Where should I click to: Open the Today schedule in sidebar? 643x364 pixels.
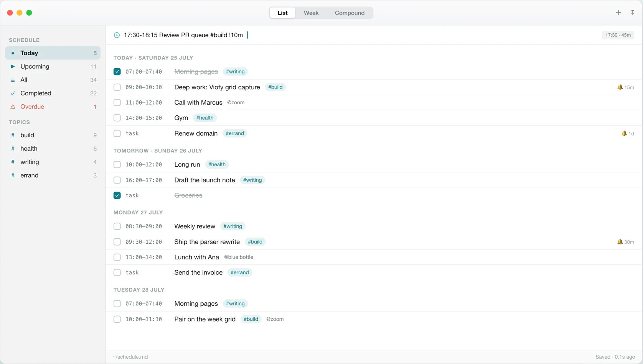coord(53,53)
